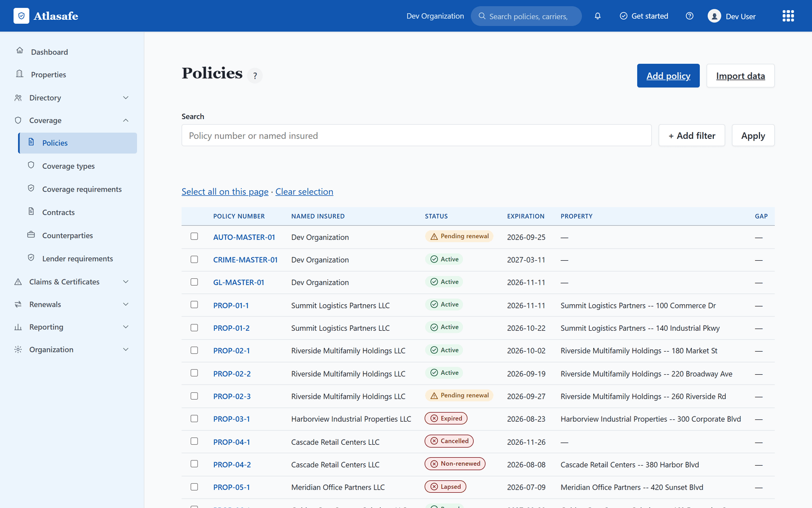Click the Add policy button
Screen dimensions: 812x508
(x=668, y=76)
